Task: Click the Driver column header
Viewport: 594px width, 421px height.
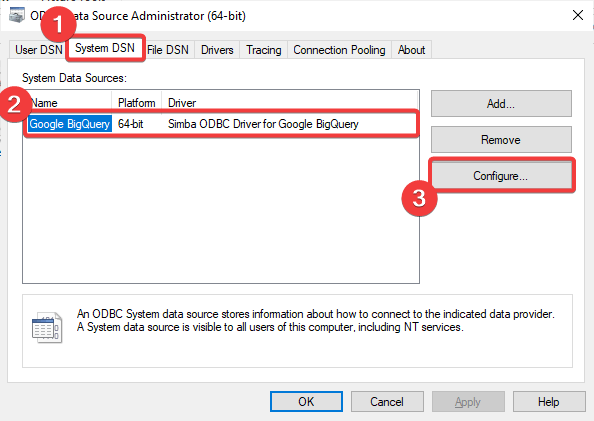Action: (290, 103)
